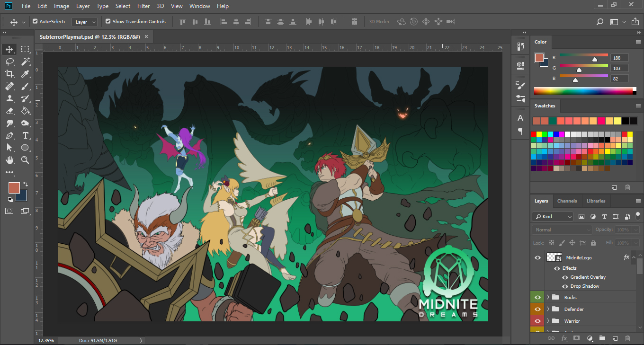Toggle the layer filtering on/off switch

(x=637, y=215)
